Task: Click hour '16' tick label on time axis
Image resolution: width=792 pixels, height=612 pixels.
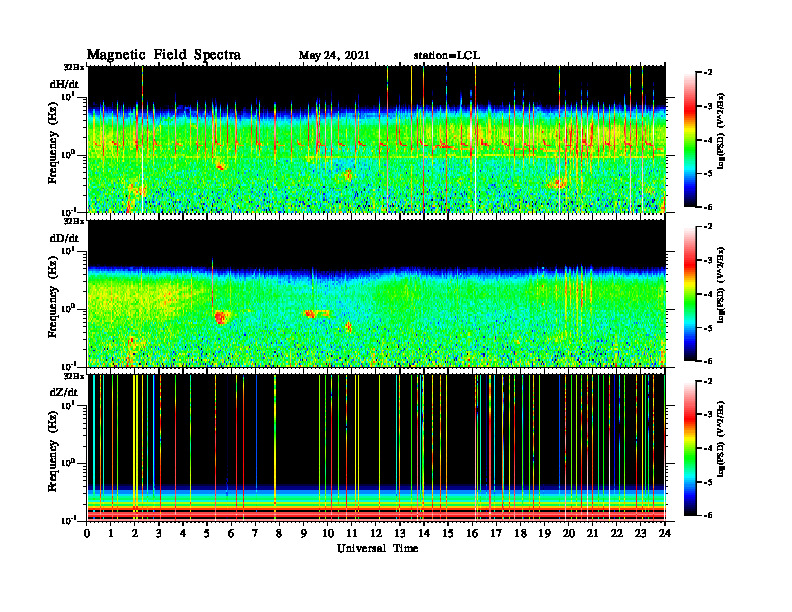Action: click(472, 533)
